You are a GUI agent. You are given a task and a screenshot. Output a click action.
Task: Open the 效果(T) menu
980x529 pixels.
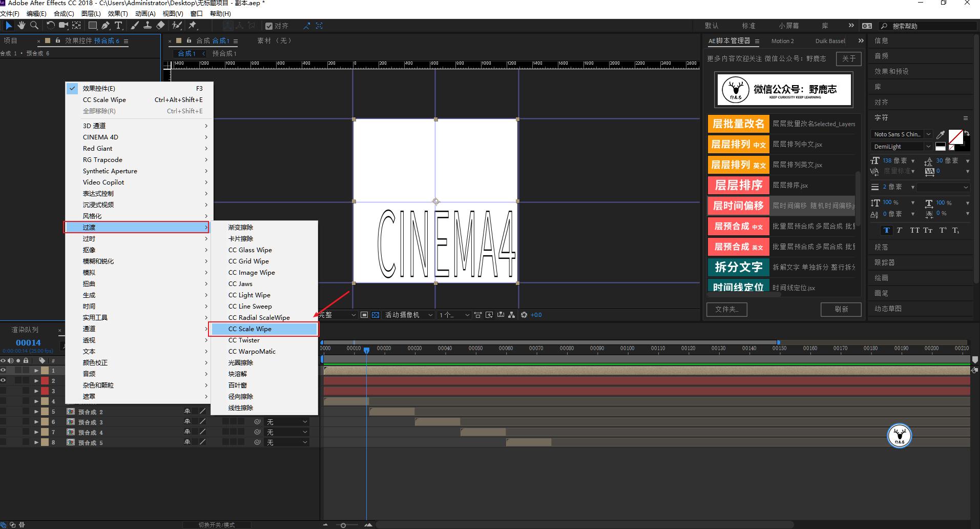point(118,14)
